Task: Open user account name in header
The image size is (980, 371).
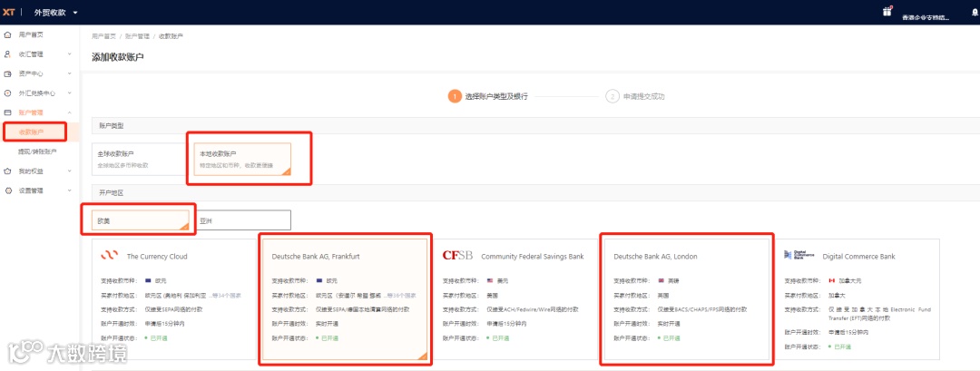Action: coord(926,17)
